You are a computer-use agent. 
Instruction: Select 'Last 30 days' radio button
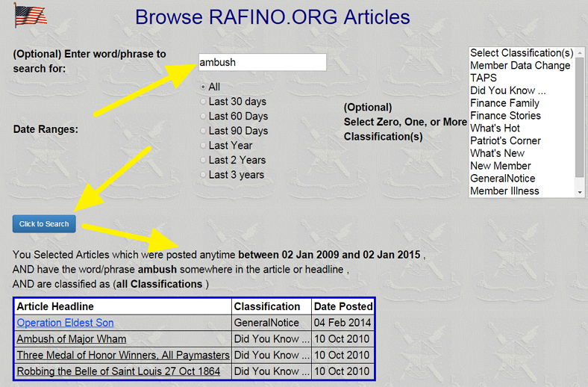pos(203,102)
